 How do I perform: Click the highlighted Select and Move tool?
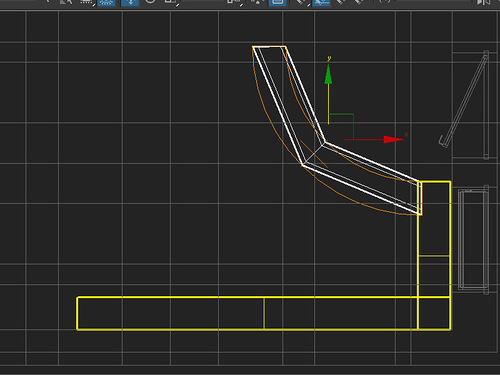130,3
